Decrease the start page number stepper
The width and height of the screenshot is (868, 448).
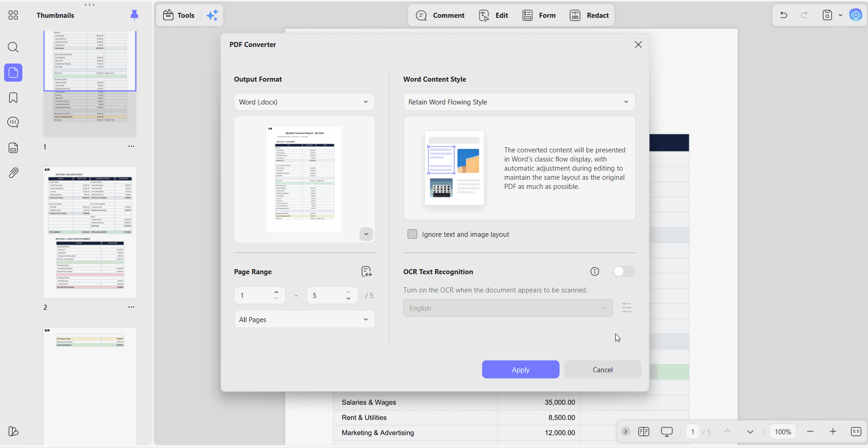(276, 298)
